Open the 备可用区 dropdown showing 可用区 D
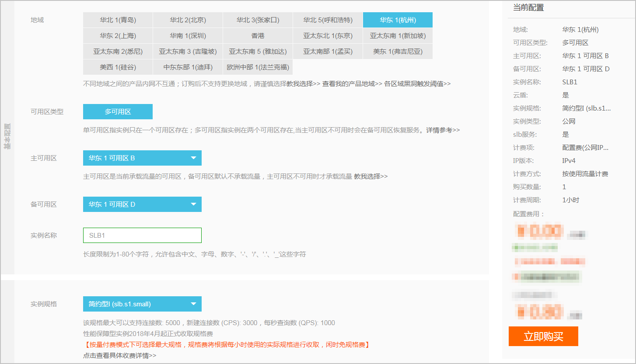 click(x=142, y=205)
